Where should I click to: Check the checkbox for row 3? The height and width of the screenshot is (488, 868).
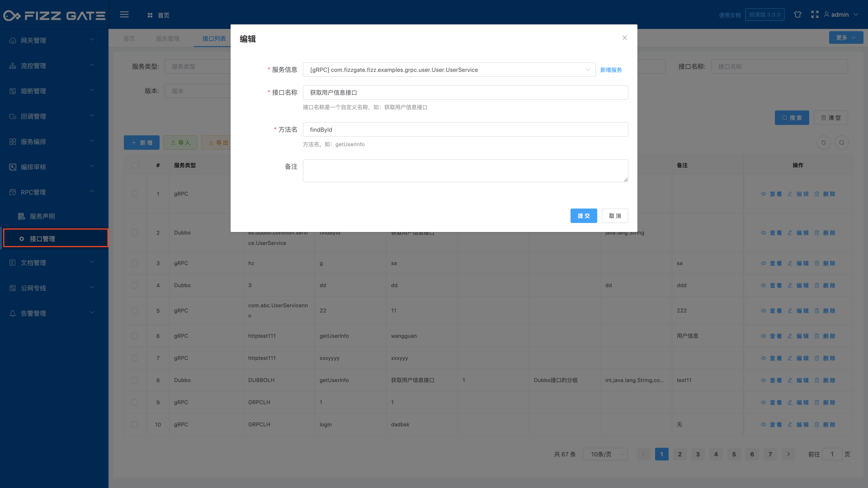(x=134, y=263)
